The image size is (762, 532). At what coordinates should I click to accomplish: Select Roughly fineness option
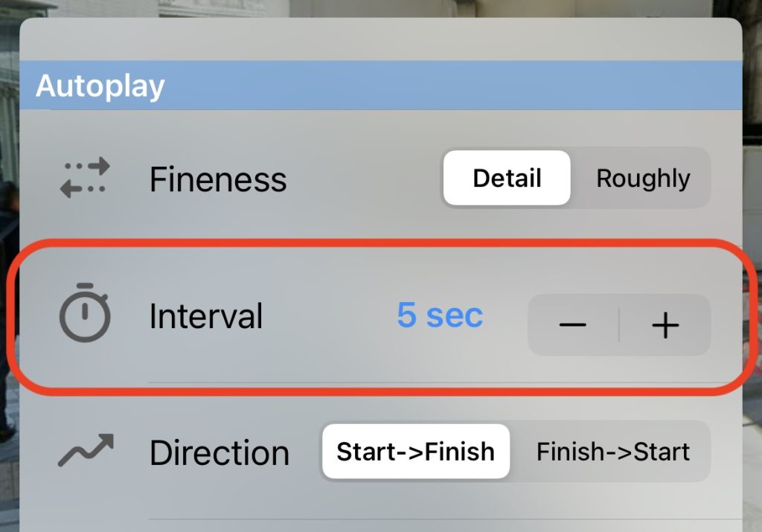point(643,178)
